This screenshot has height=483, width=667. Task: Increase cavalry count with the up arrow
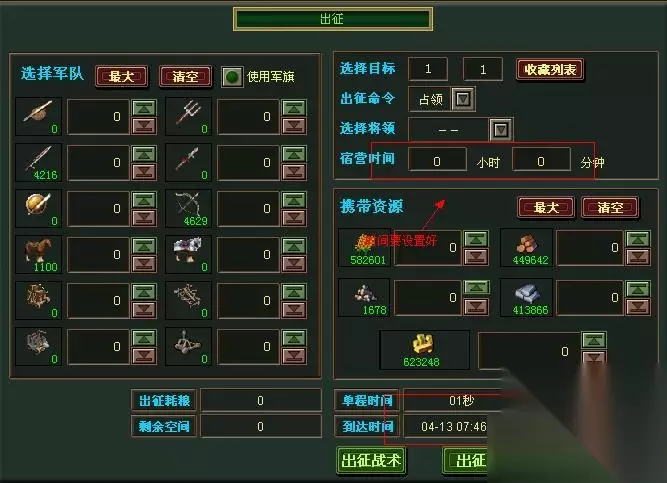tap(144, 246)
